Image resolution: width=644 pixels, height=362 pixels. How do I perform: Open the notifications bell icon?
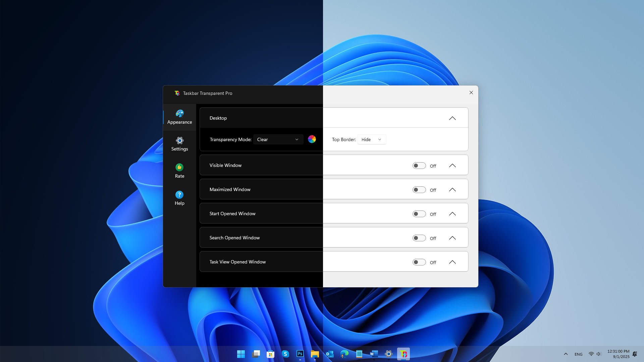[635, 354]
